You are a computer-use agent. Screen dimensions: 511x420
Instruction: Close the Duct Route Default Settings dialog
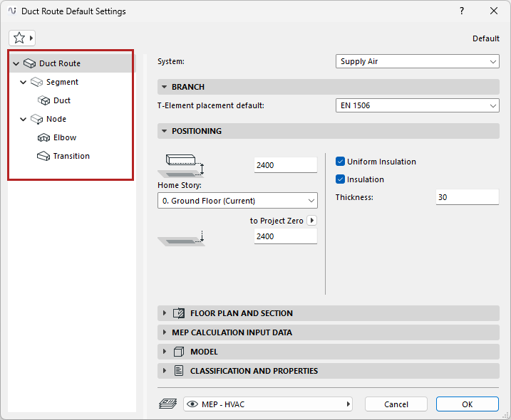(494, 11)
